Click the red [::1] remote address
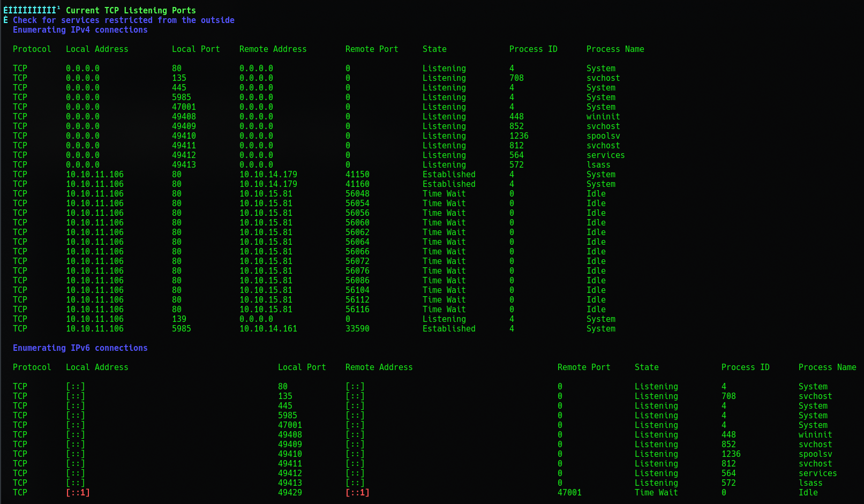Viewport: 864px width, 504px height. point(357,492)
